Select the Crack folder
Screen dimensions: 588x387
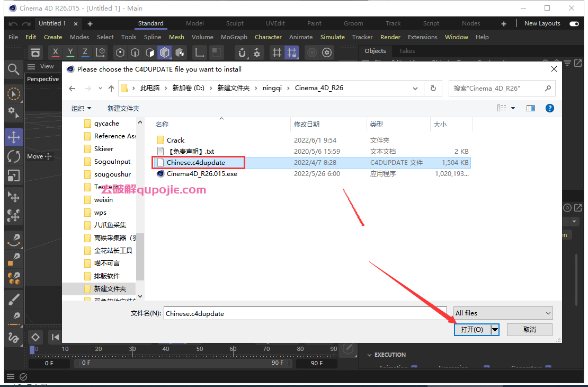pyautogui.click(x=175, y=140)
